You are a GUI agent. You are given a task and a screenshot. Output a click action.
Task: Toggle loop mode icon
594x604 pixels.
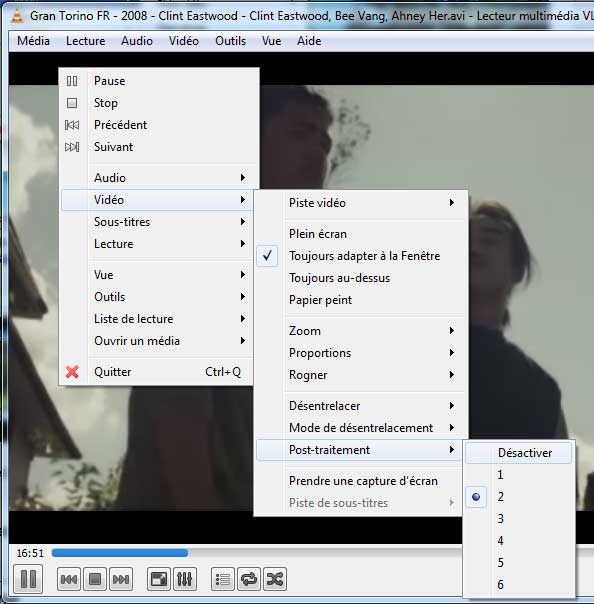(x=249, y=579)
